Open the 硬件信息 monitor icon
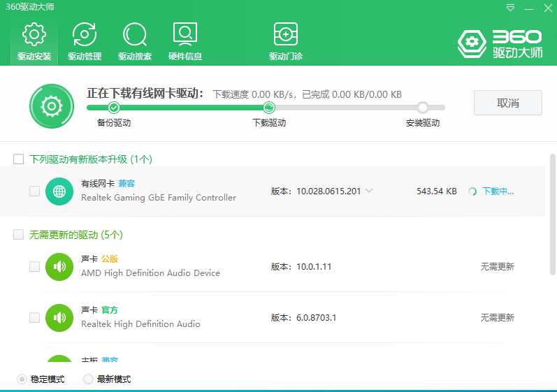This screenshot has width=557, height=392. [x=185, y=34]
